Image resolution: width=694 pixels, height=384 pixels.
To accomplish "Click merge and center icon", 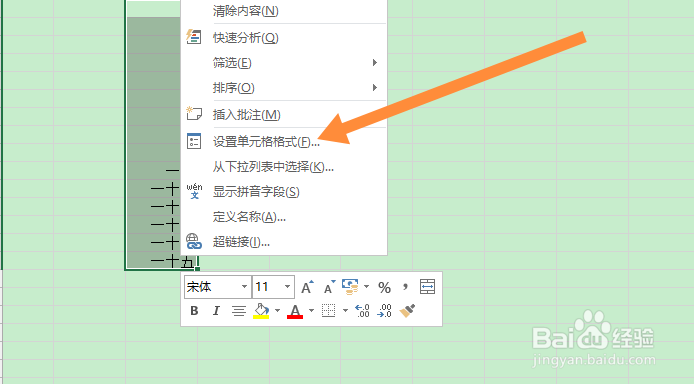I will (x=427, y=287).
